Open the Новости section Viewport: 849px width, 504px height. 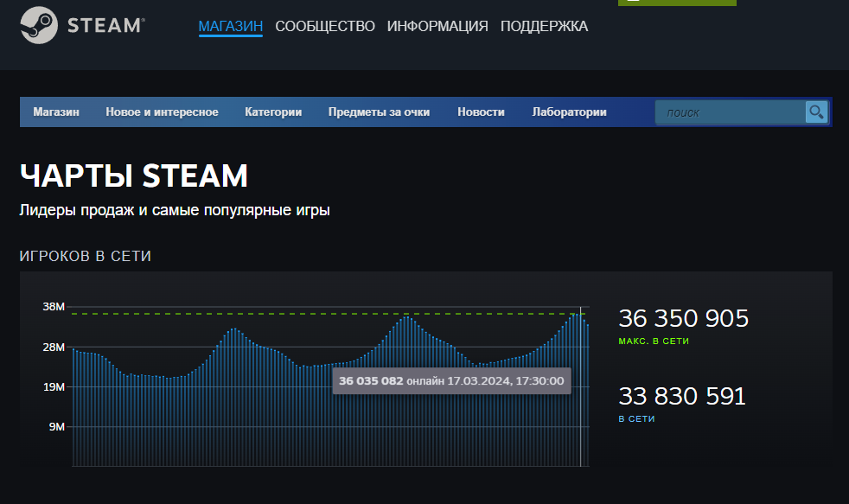[481, 112]
